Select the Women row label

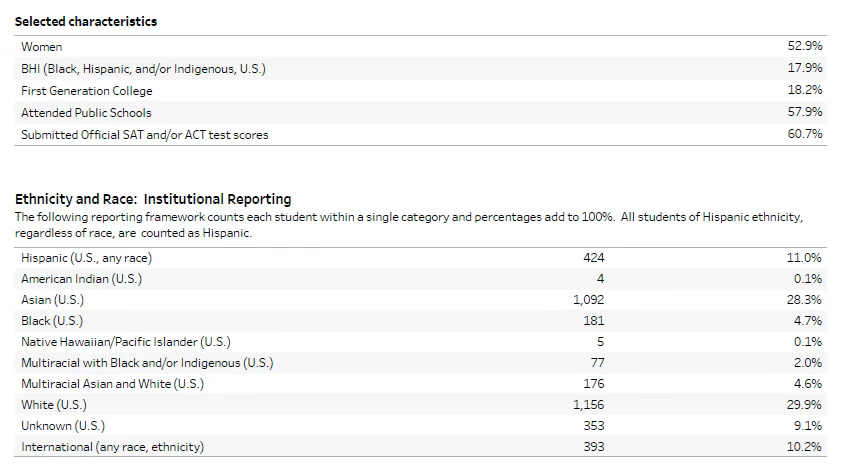click(41, 47)
